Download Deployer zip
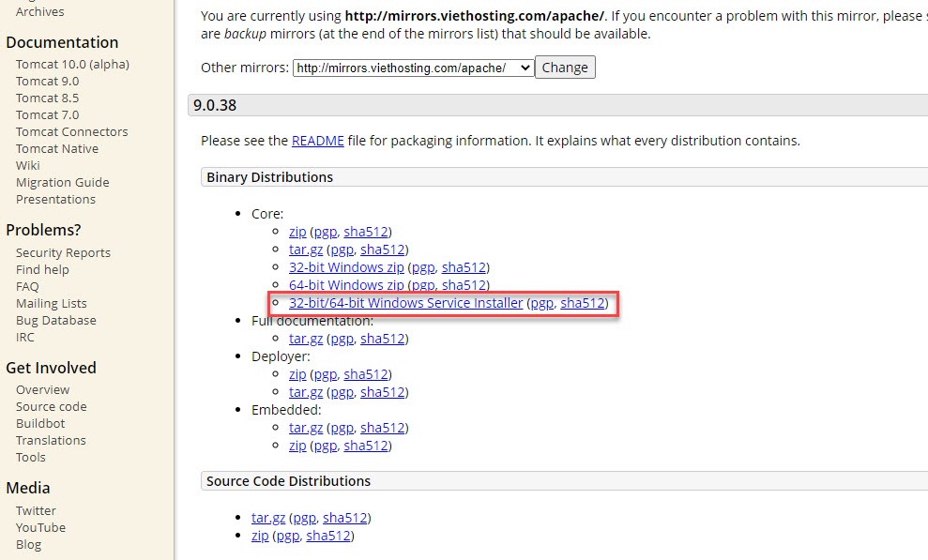Viewport: 928px width, 560px height. pyautogui.click(x=297, y=374)
